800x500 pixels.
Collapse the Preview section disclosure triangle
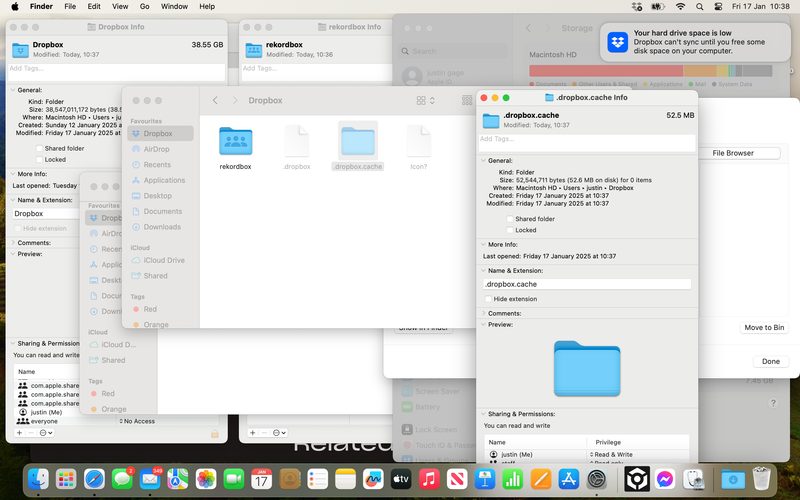pyautogui.click(x=482, y=324)
